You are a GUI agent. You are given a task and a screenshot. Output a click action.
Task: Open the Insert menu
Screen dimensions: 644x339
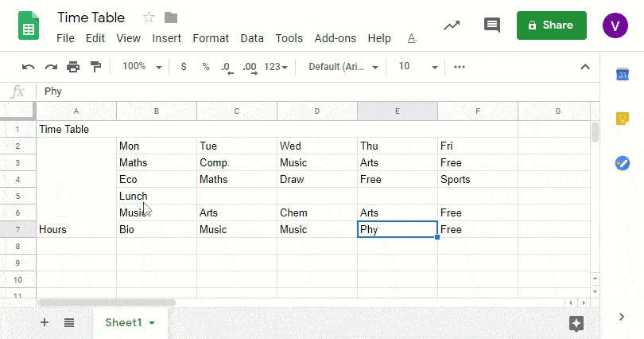(166, 38)
